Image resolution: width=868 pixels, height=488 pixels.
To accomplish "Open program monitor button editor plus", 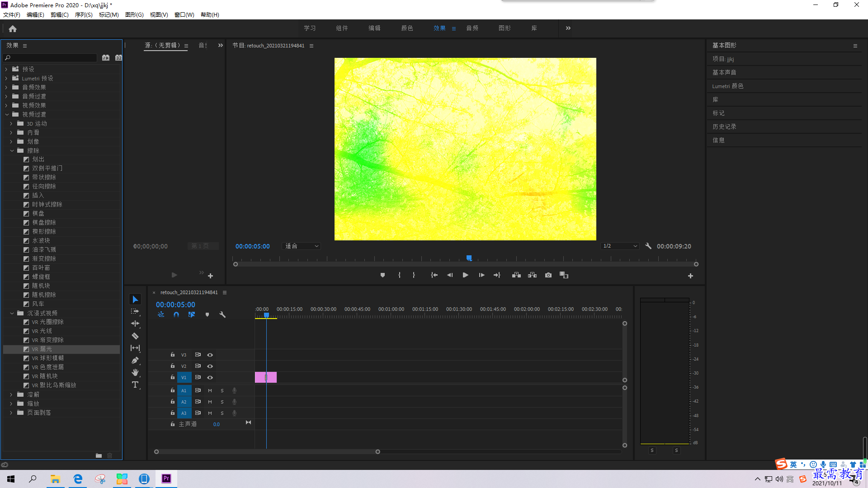I will (690, 276).
